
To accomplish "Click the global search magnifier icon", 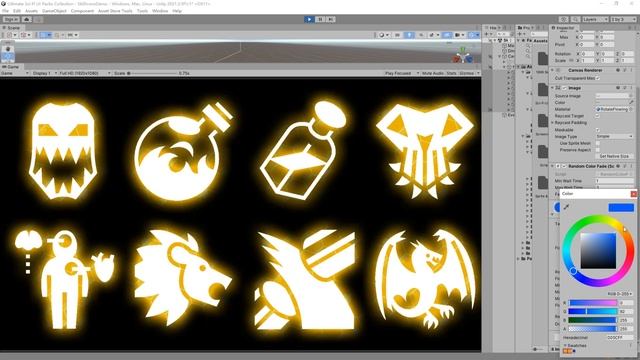I will pyautogui.click(x=576, y=19).
